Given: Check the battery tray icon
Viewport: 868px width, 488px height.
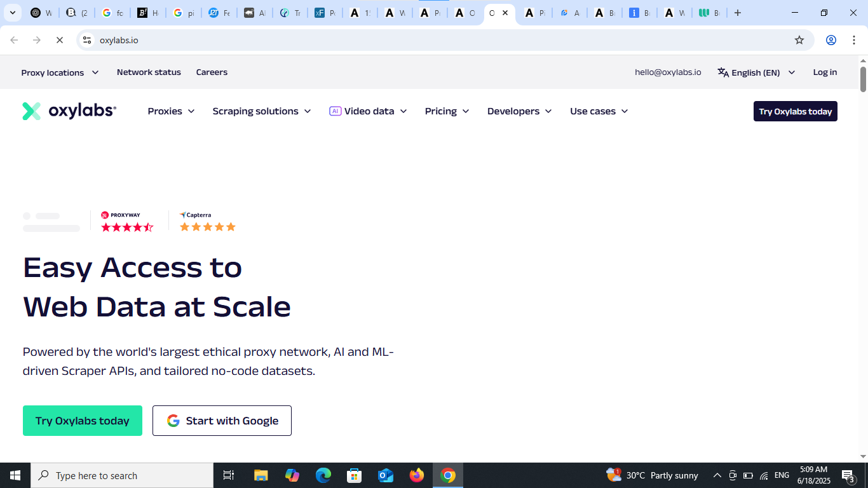Looking at the screenshot, I should point(749,475).
